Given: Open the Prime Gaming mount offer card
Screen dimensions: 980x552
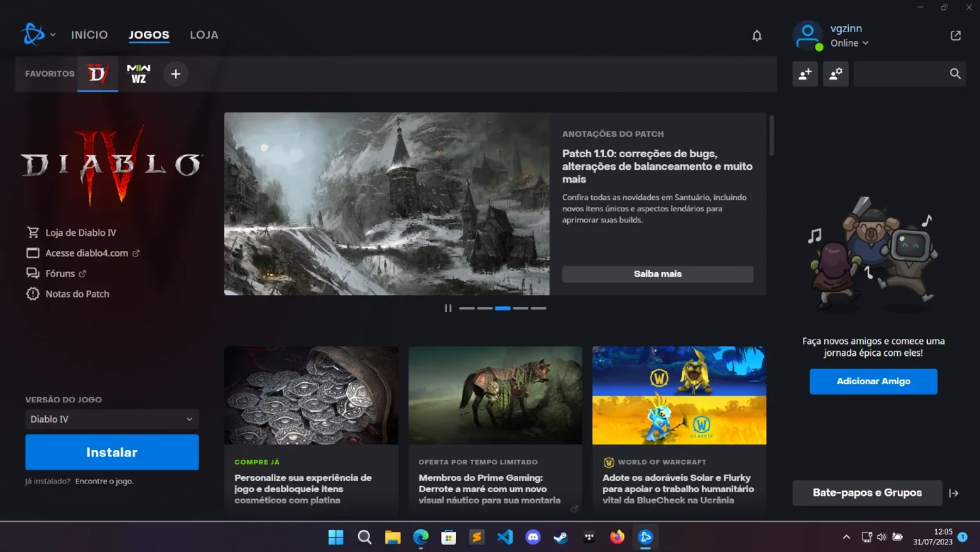Looking at the screenshot, I should click(495, 431).
